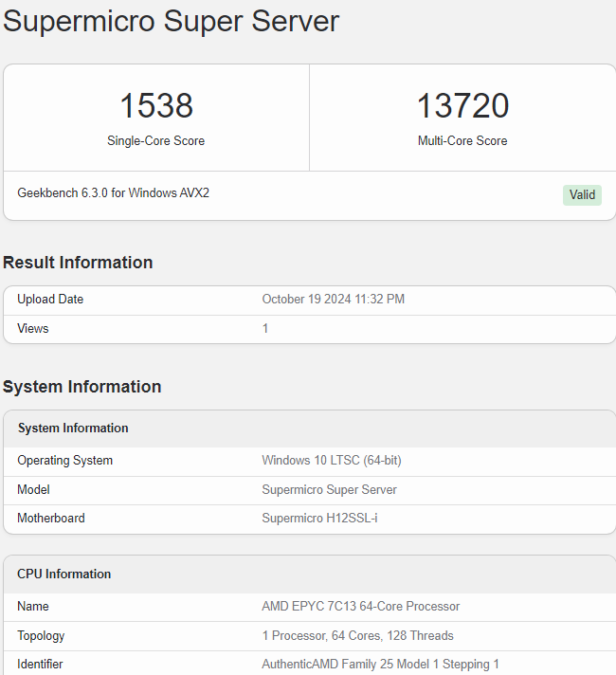The image size is (616, 675).
Task: Click the upload date October 19 2024 value
Action: [x=333, y=300]
